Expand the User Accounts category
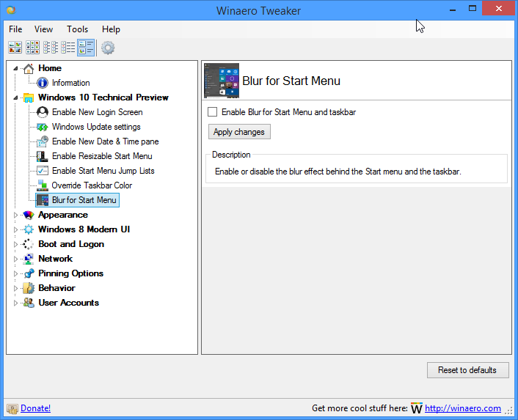This screenshot has height=420, width=518. (15, 303)
